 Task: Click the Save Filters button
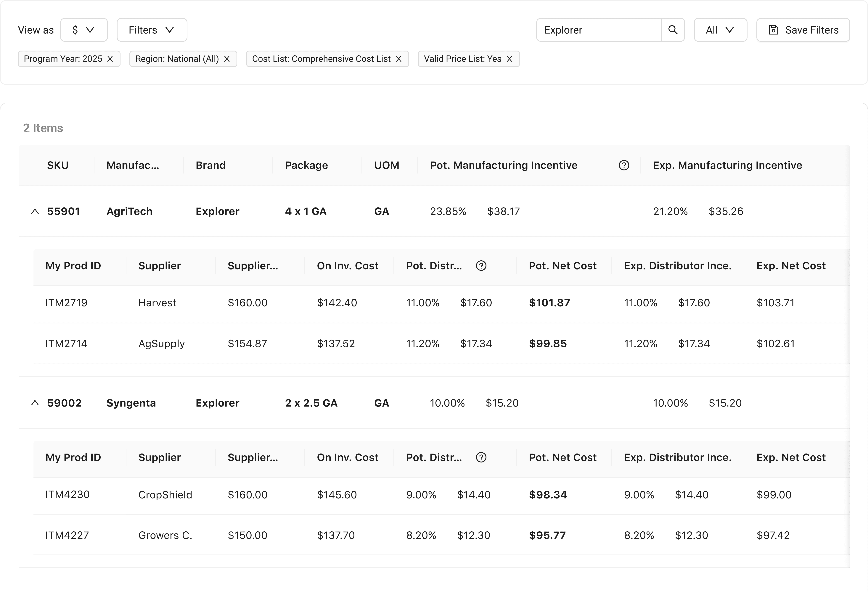(x=803, y=30)
